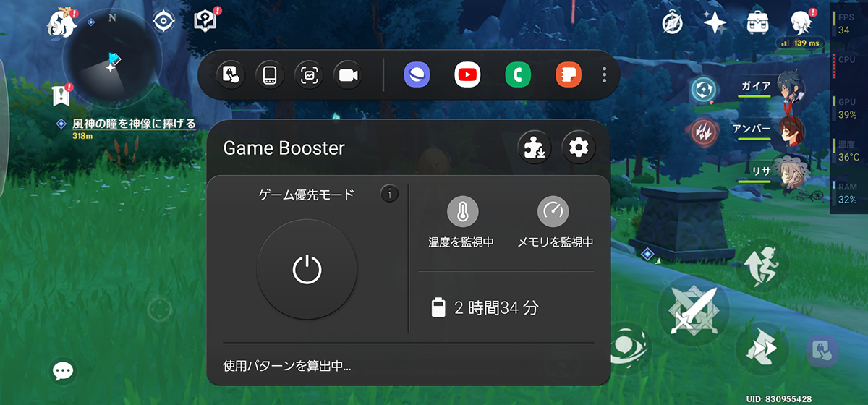Click the GPU 39% readout

point(847,108)
